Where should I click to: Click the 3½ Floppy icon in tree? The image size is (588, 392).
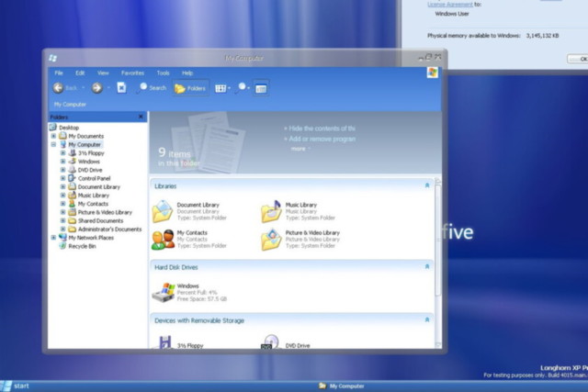point(72,153)
